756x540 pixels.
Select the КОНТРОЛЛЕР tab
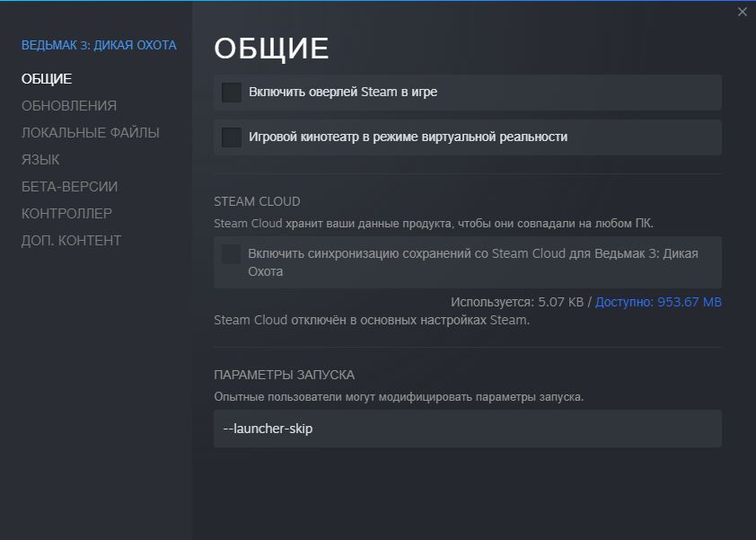67,214
